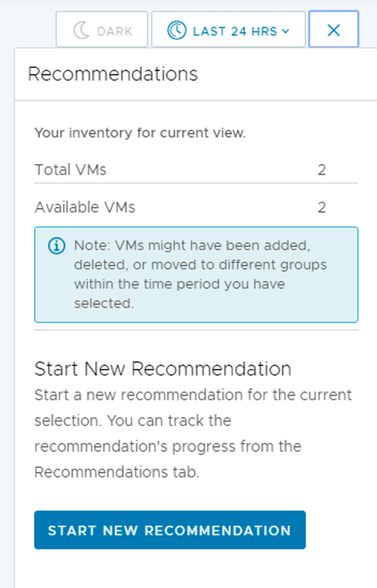Screen dimensions: 377x588
Task: Click the Total VMs label
Action: (x=70, y=170)
